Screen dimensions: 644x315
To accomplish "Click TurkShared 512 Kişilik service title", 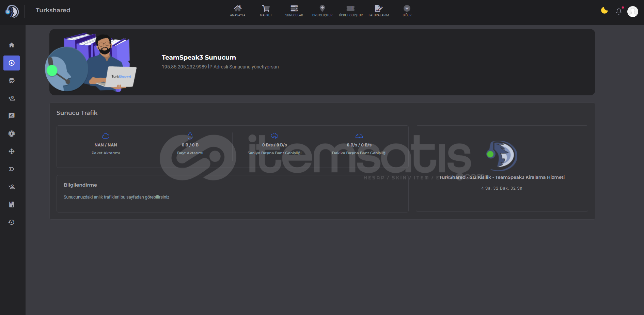I will click(x=502, y=177).
